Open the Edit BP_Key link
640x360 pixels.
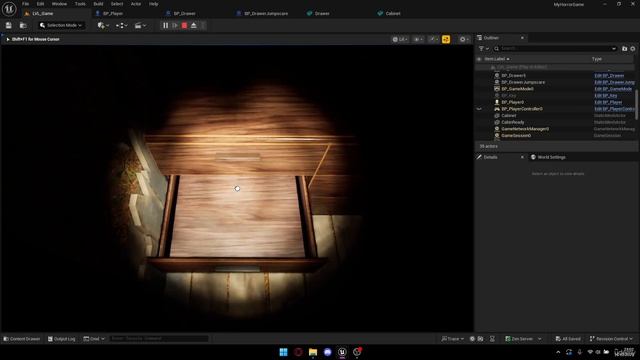[x=605, y=96]
